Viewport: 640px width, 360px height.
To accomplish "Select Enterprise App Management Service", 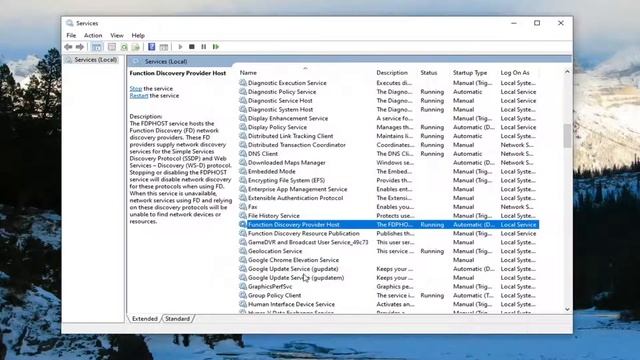I will (x=388, y=189).
